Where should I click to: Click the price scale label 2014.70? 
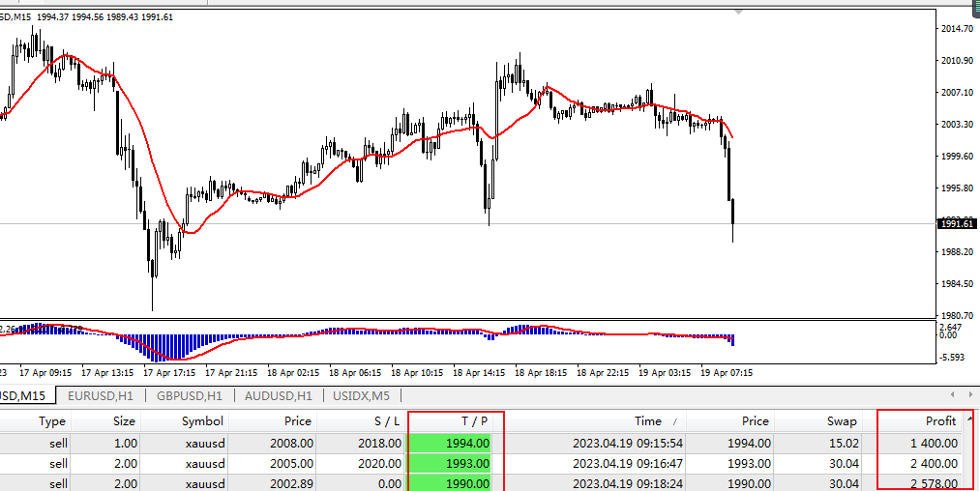point(957,29)
